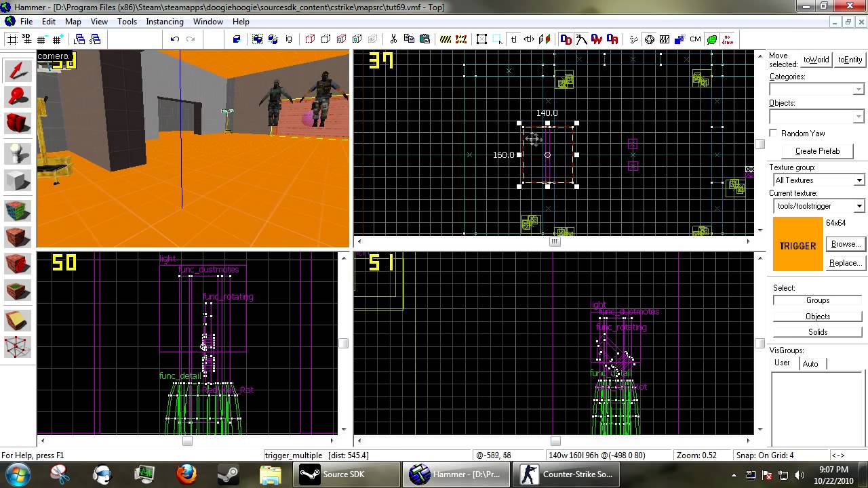Screen dimensions: 868x488
Task: Click the Create Prefab button
Action: coord(817,151)
